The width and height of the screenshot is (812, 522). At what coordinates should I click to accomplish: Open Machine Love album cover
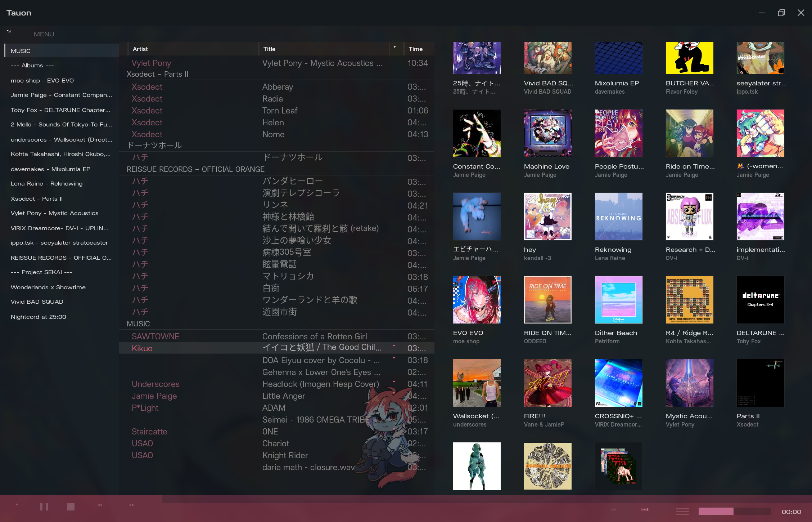(547, 133)
